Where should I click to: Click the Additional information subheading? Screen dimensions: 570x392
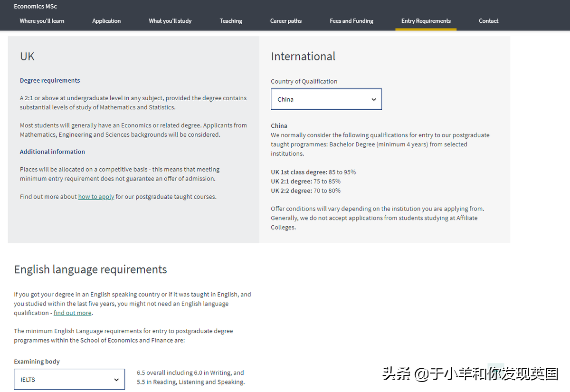[52, 152]
